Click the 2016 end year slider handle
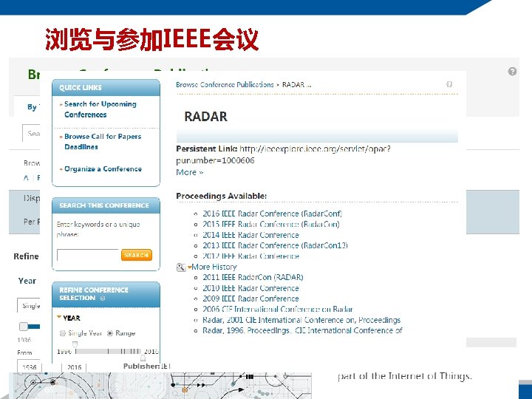The width and height of the screenshot is (532, 399). pyautogui.click(x=143, y=358)
